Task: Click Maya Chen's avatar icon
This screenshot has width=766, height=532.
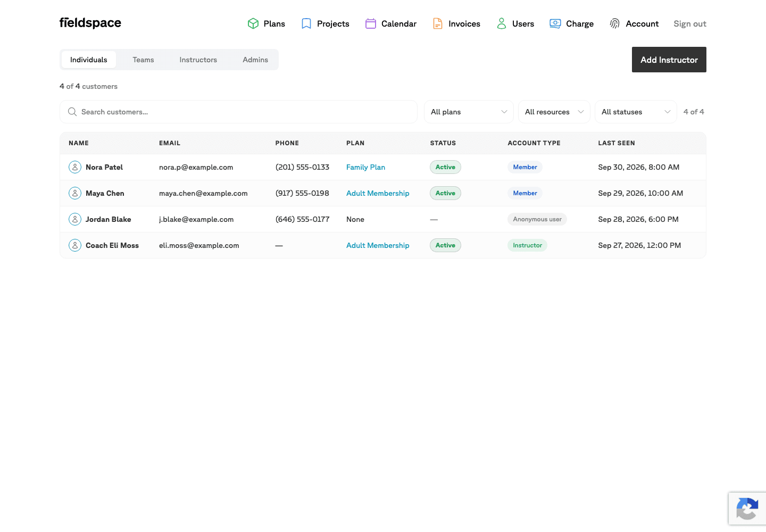Action: (75, 193)
